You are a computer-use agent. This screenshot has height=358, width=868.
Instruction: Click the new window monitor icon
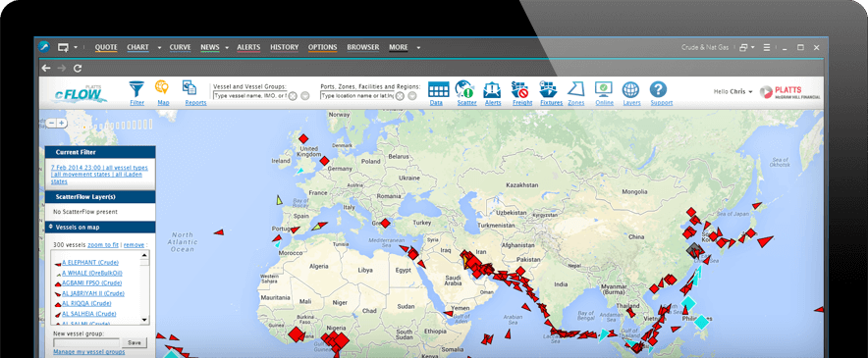pyautogui.click(x=63, y=48)
